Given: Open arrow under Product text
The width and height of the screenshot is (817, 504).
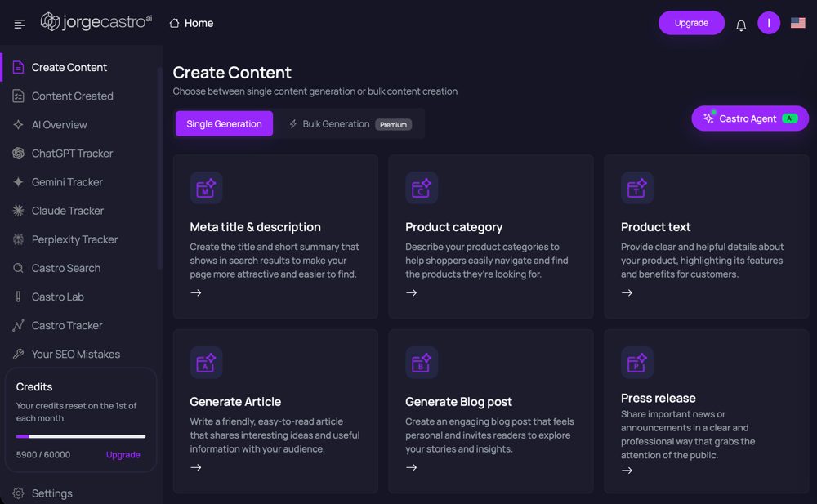Looking at the screenshot, I should [x=627, y=293].
